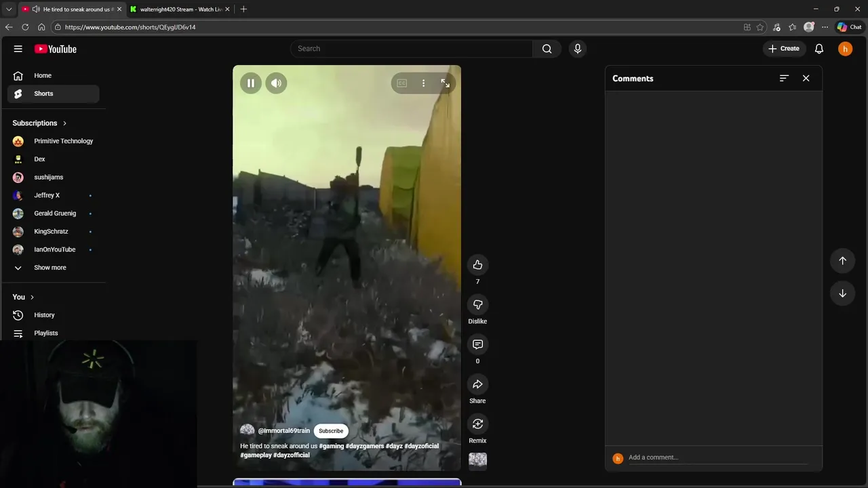The width and height of the screenshot is (868, 488).
Task: Select the 'He tired to sneak around us' tab
Action: click(71, 9)
